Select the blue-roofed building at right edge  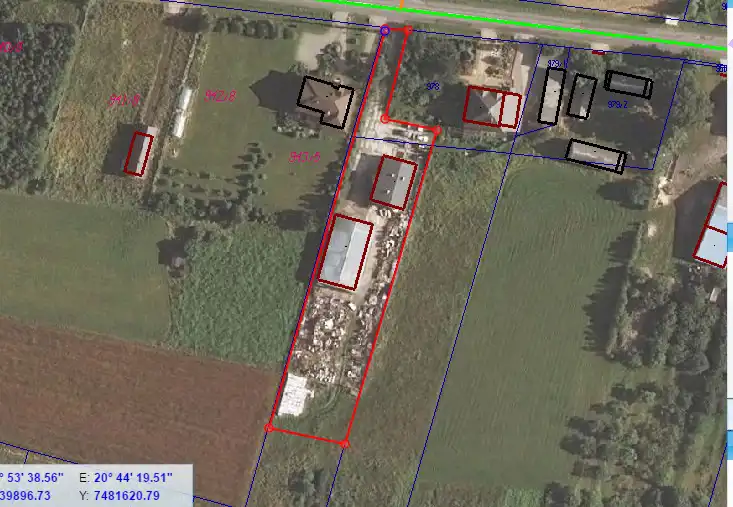[714, 227]
